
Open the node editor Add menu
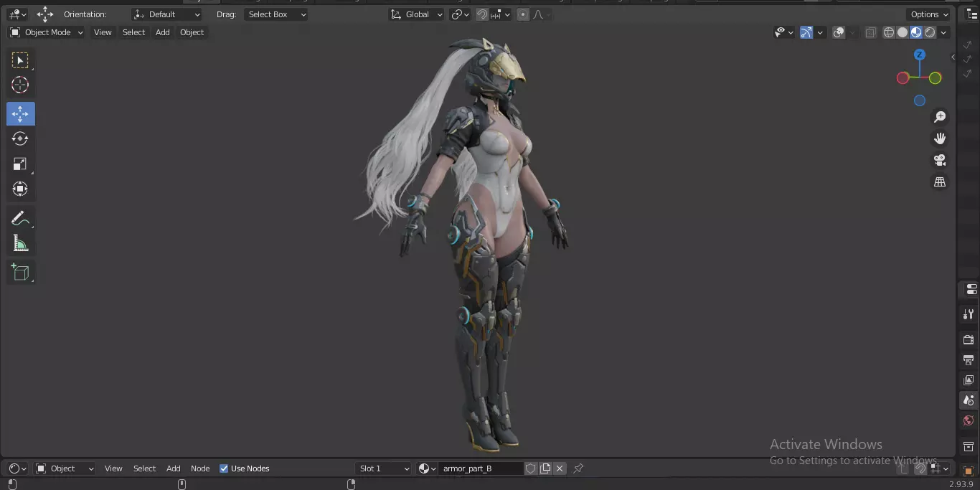[x=174, y=468]
